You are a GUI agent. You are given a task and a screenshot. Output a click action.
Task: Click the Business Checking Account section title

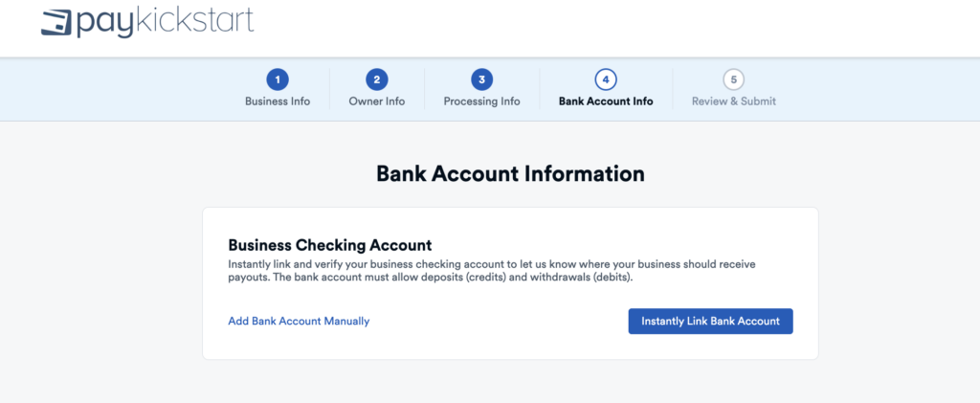pyautogui.click(x=329, y=245)
